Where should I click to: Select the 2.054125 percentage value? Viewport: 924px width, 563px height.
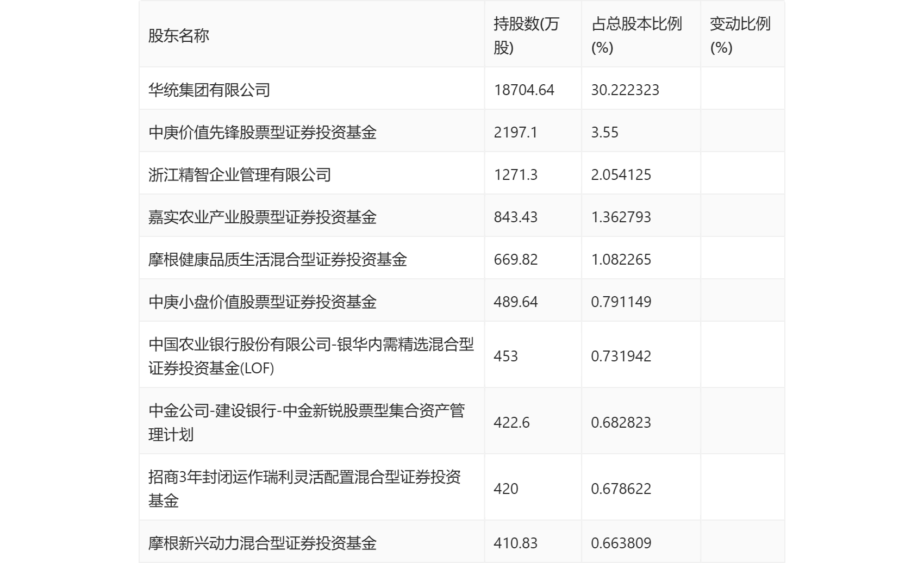click(621, 174)
